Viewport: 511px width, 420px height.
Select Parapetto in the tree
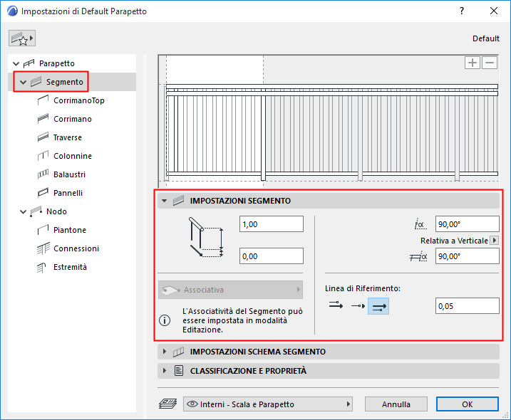[57, 63]
